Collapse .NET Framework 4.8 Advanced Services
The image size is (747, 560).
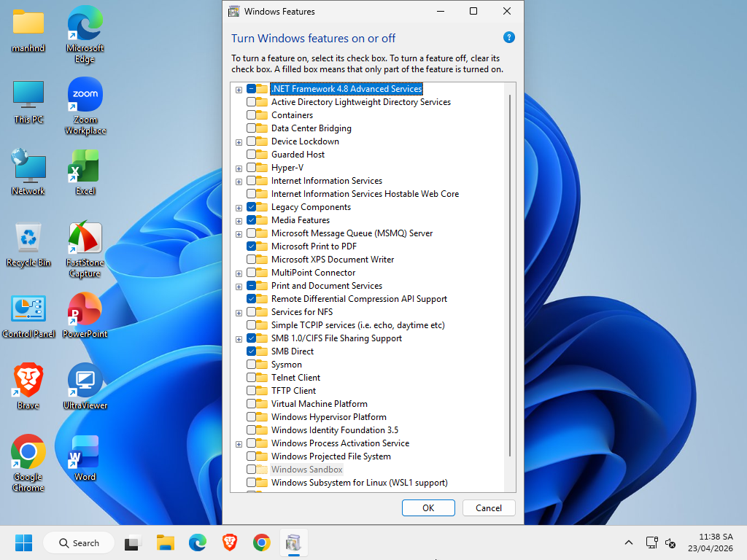(239, 89)
